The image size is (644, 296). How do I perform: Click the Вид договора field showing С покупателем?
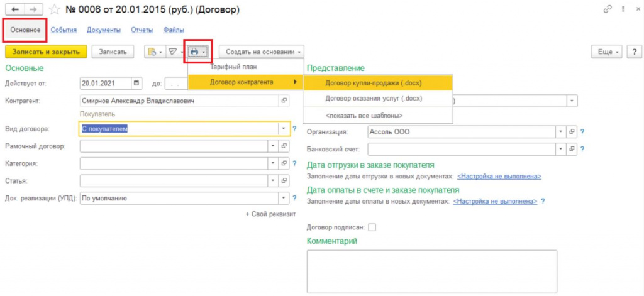(178, 128)
